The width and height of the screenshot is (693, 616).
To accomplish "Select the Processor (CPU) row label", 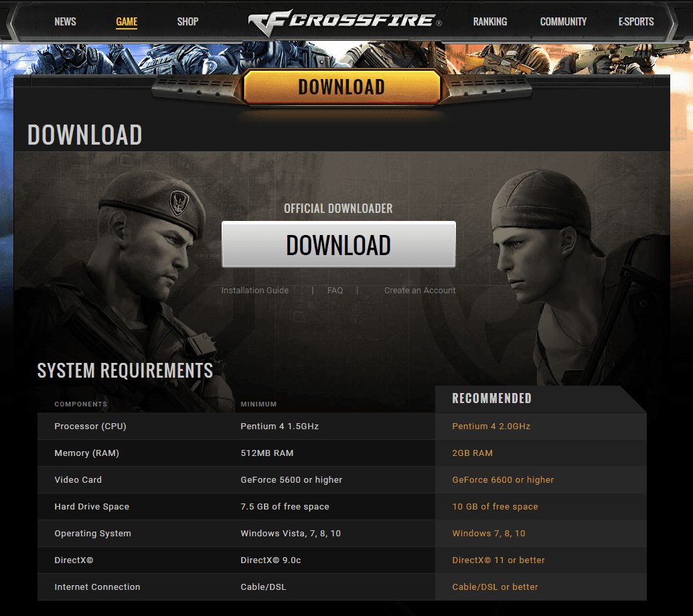I will pyautogui.click(x=90, y=426).
